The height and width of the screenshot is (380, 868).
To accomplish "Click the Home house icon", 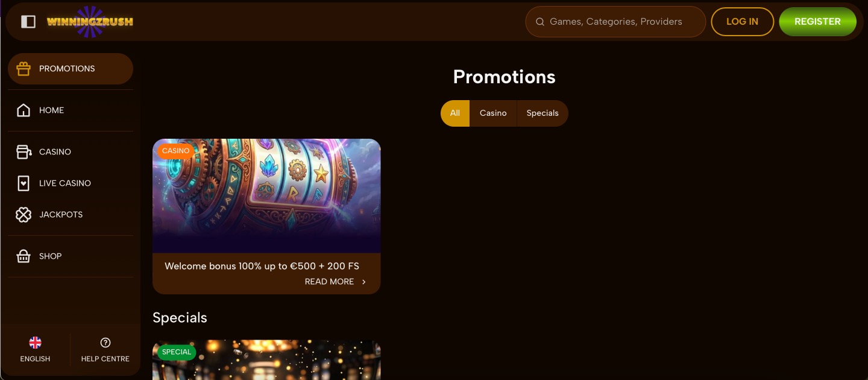I will coord(24,110).
